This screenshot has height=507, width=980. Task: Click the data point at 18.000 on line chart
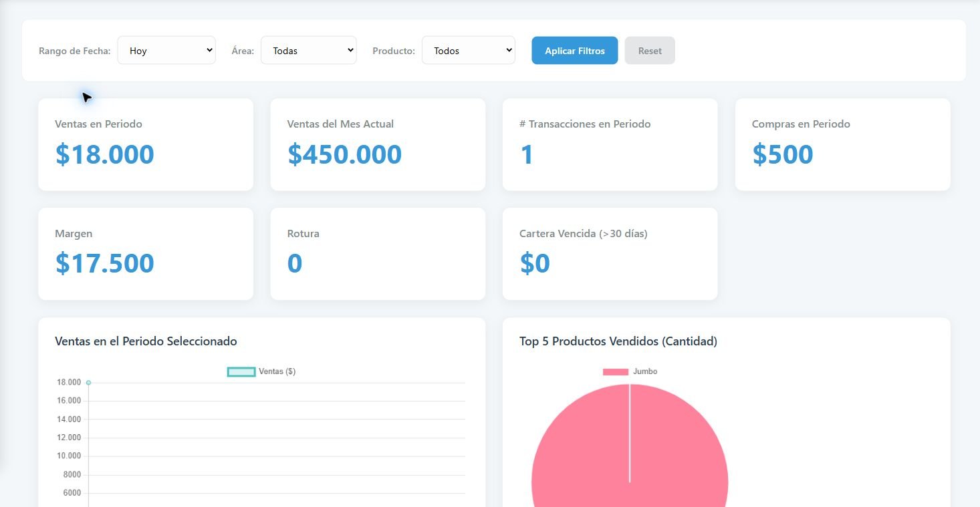[x=88, y=383]
